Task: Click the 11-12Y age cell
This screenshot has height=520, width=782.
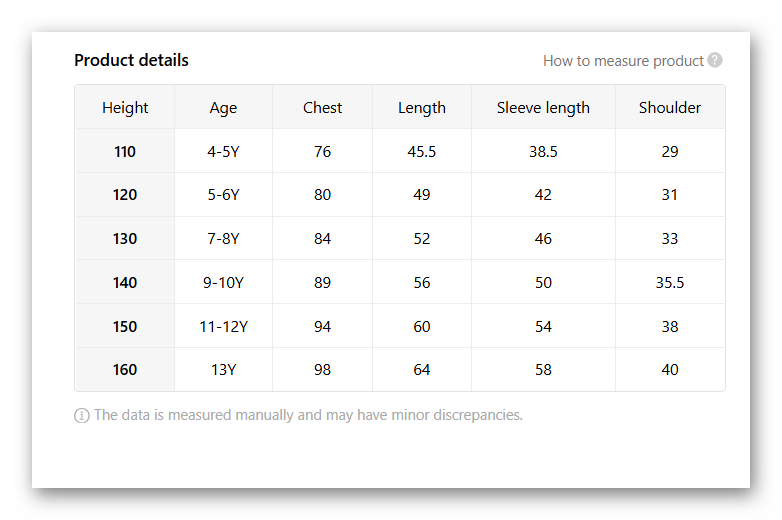Action: [x=223, y=327]
